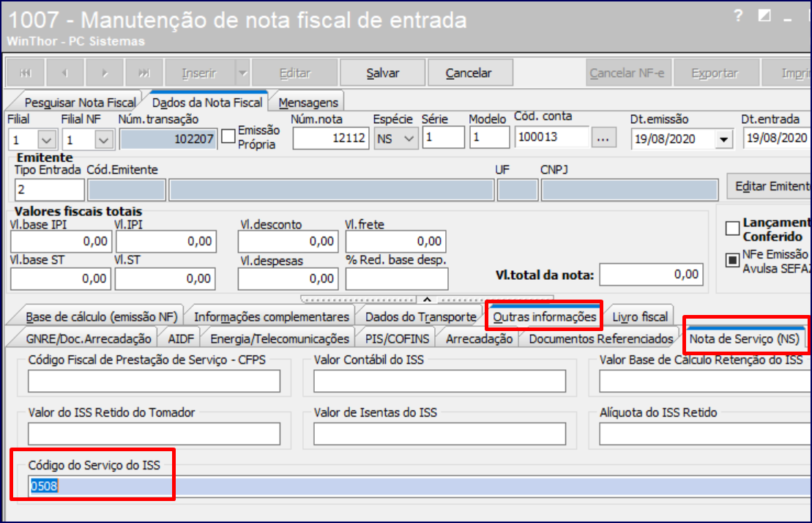Open the Inserir button dropdown arrow
The width and height of the screenshot is (812, 523).
[243, 73]
